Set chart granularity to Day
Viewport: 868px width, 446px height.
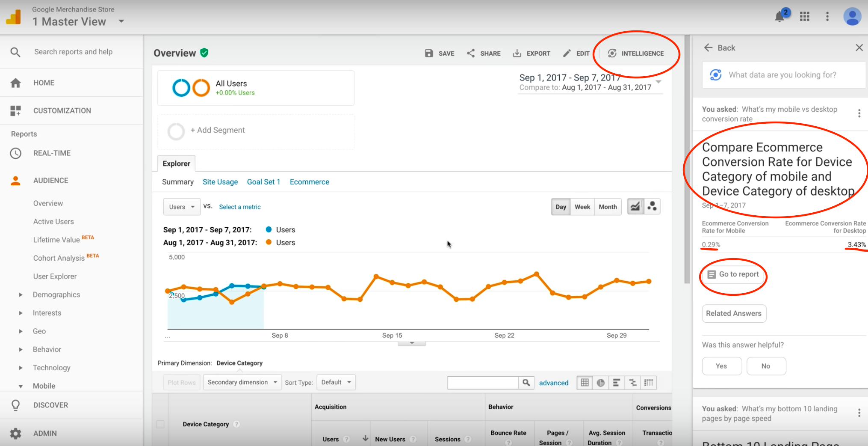561,207
